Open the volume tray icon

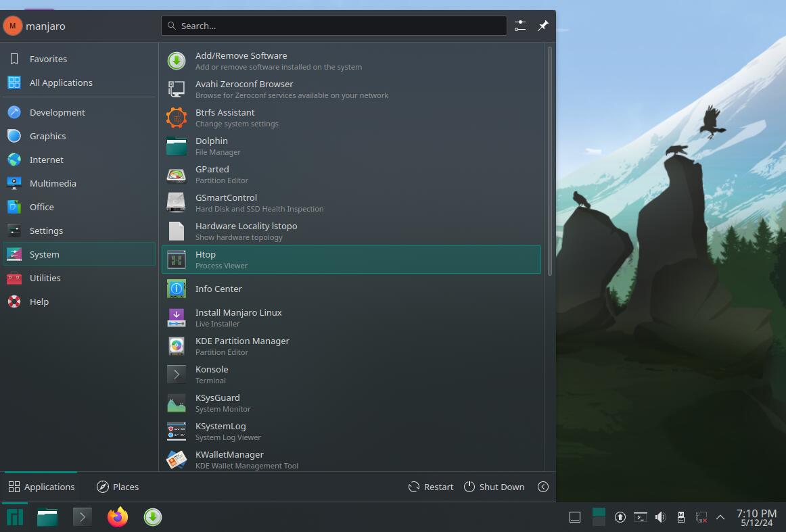click(x=661, y=517)
